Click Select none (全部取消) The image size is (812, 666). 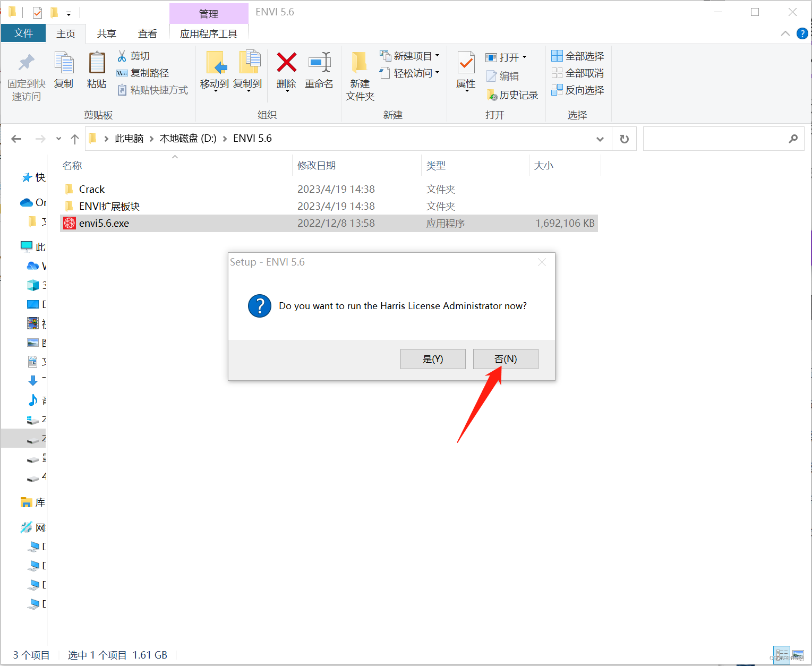pyautogui.click(x=578, y=73)
